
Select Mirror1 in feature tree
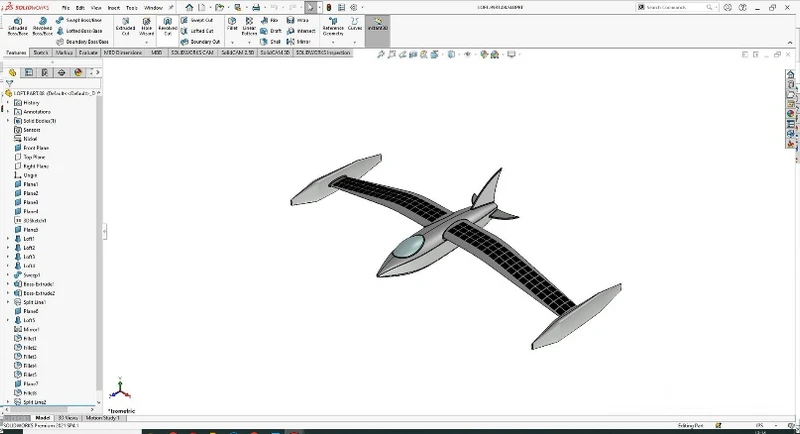[x=27, y=329]
